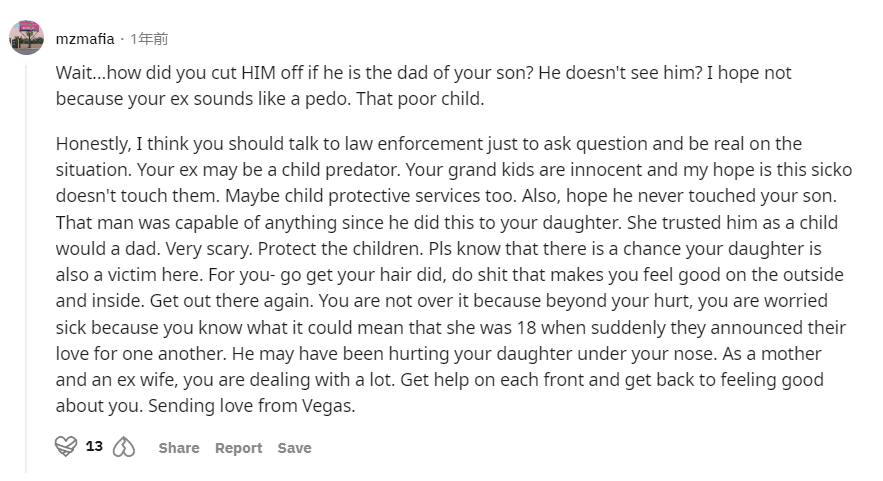Downvote the comment by mzmafia

tap(123, 447)
